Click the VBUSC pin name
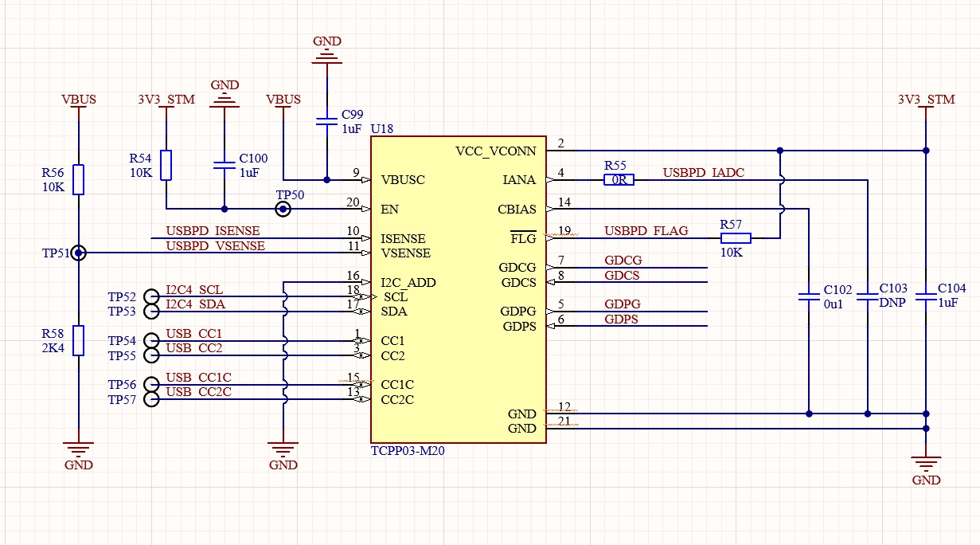The height and width of the screenshot is (545, 980). click(403, 180)
